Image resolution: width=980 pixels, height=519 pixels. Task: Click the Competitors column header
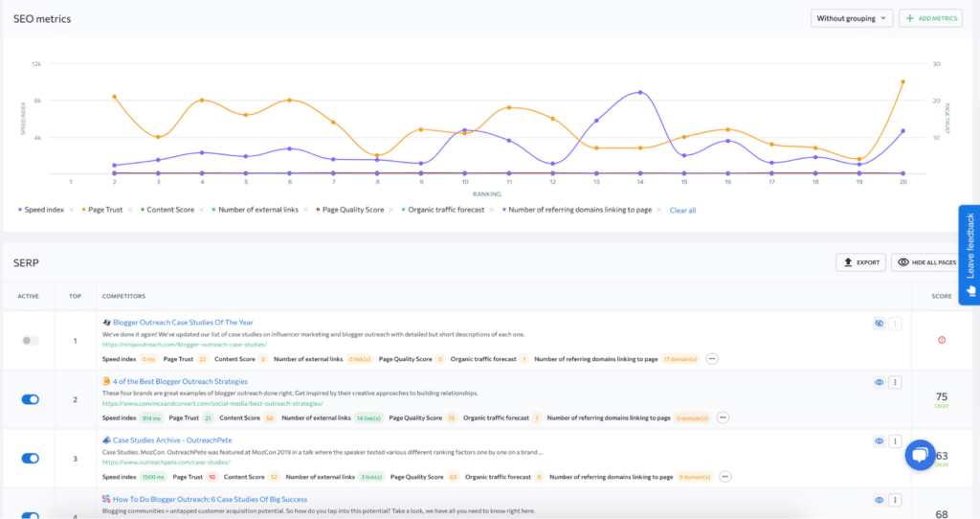pos(123,297)
